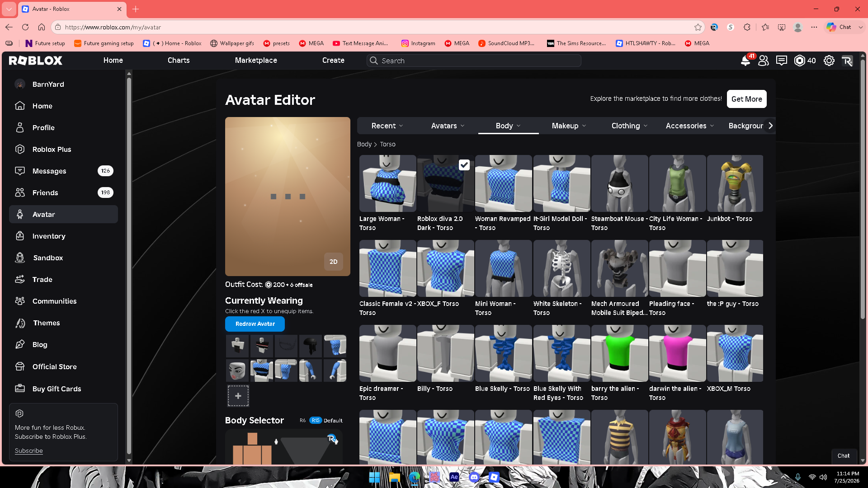The height and width of the screenshot is (488, 868).
Task: Go to Charts in top navigation
Action: click(x=179, y=61)
